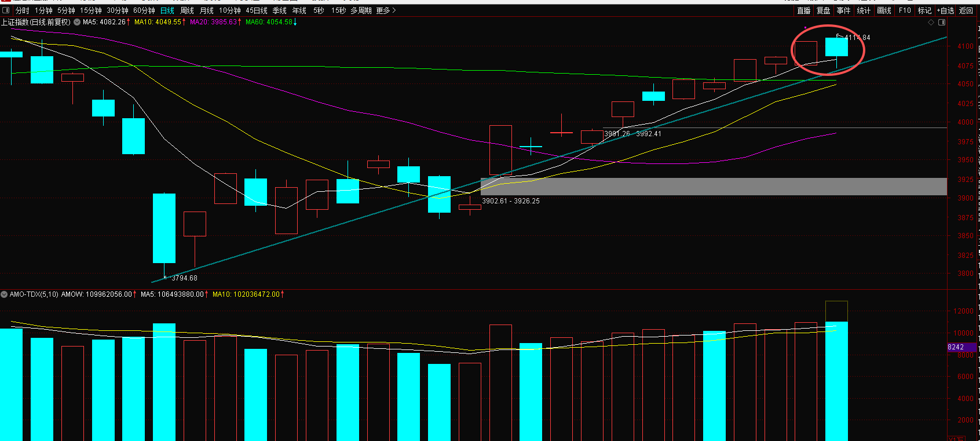This screenshot has width=980, height=441.
Task: Click the 返回 back button
Action: [966, 10]
